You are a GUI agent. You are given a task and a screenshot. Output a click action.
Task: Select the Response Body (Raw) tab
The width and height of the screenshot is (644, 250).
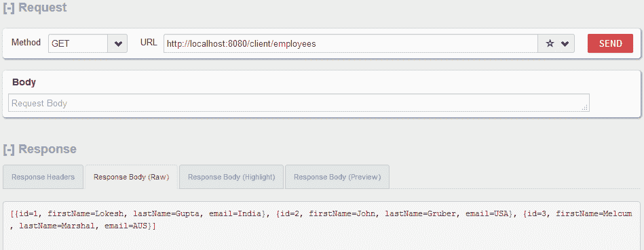(132, 177)
